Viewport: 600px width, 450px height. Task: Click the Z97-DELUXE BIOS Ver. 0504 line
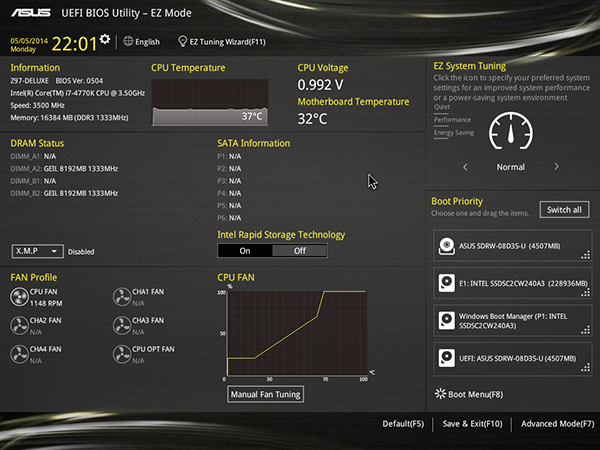57,81
